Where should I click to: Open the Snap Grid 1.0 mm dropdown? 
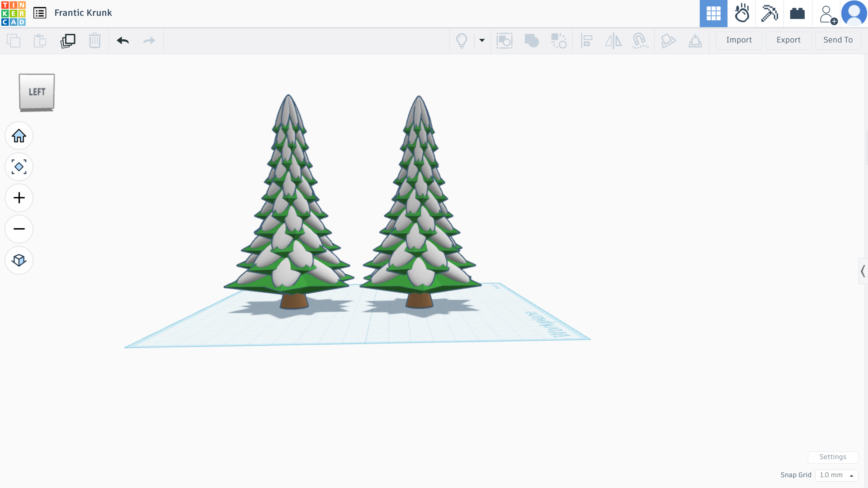click(x=836, y=475)
